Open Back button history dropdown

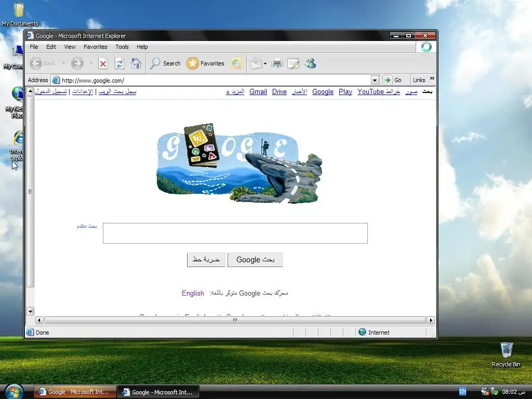coord(63,63)
